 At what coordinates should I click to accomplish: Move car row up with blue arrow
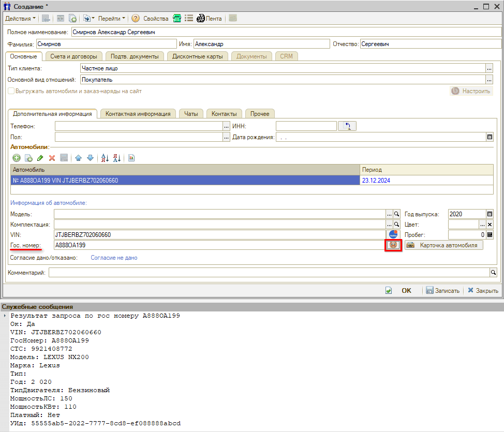[x=79, y=158]
